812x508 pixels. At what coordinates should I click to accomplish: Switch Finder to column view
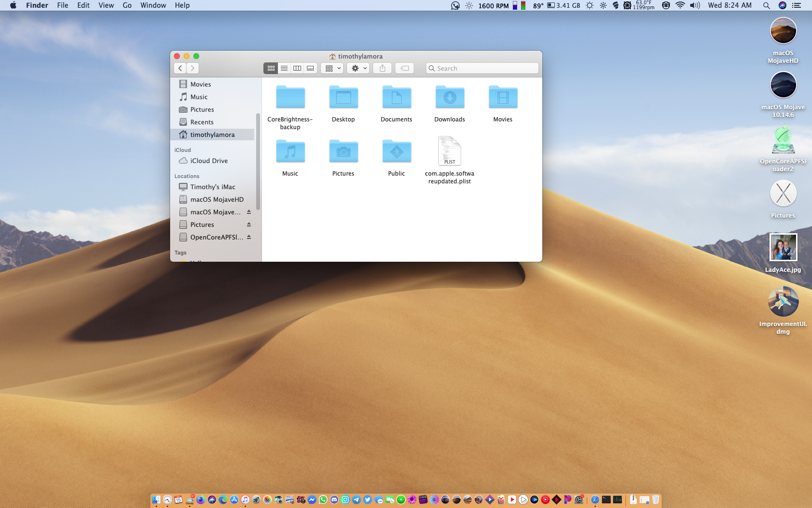click(x=297, y=68)
